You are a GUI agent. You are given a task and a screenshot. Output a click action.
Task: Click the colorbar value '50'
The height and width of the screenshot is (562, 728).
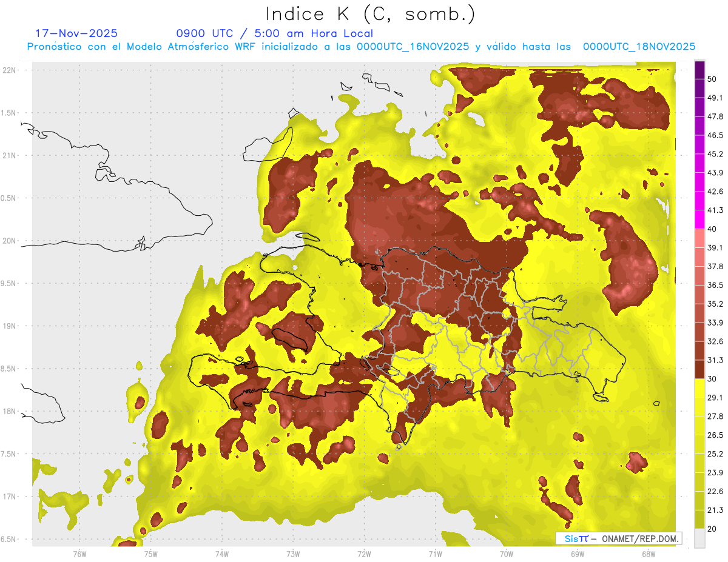[x=713, y=79]
